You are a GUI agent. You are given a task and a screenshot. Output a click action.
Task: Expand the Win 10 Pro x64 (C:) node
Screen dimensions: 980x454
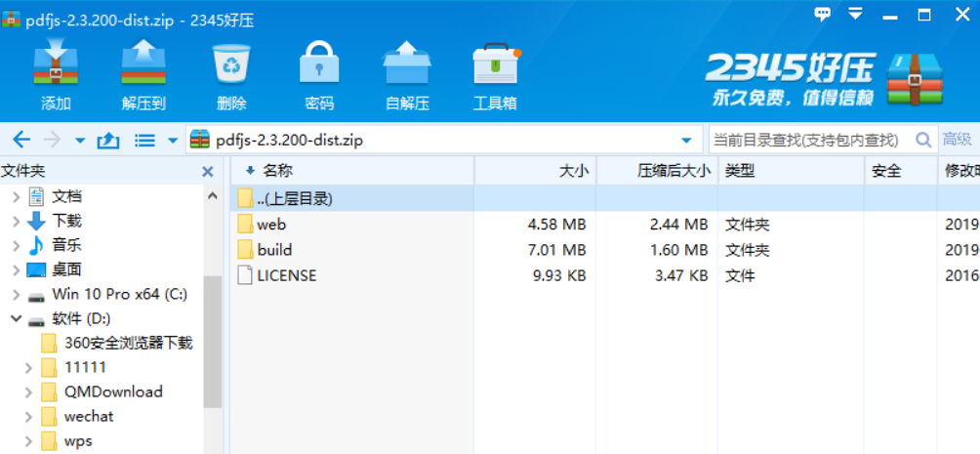pyautogui.click(x=17, y=295)
